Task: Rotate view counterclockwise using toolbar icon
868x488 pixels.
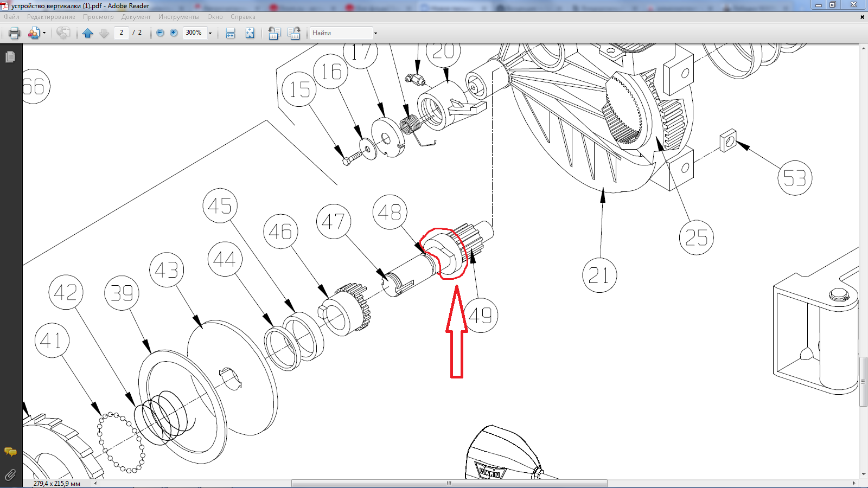Action: [274, 33]
